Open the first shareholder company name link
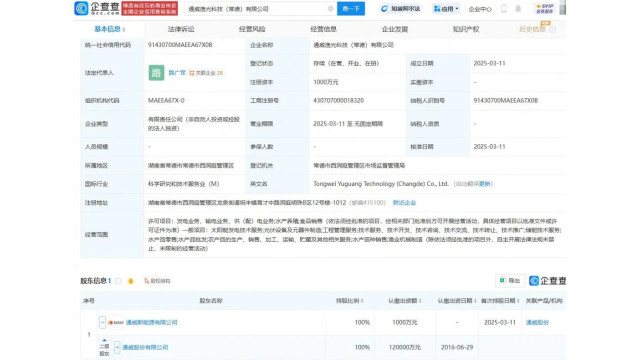Image resolution: width=640 pixels, height=360 pixels. (x=151, y=322)
